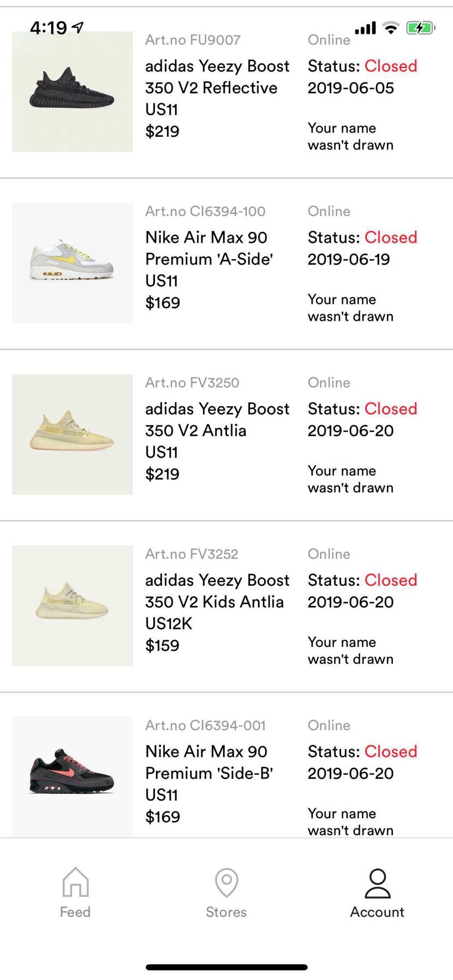This screenshot has width=453, height=980.
Task: Select the Account tab label
Action: [377, 912]
